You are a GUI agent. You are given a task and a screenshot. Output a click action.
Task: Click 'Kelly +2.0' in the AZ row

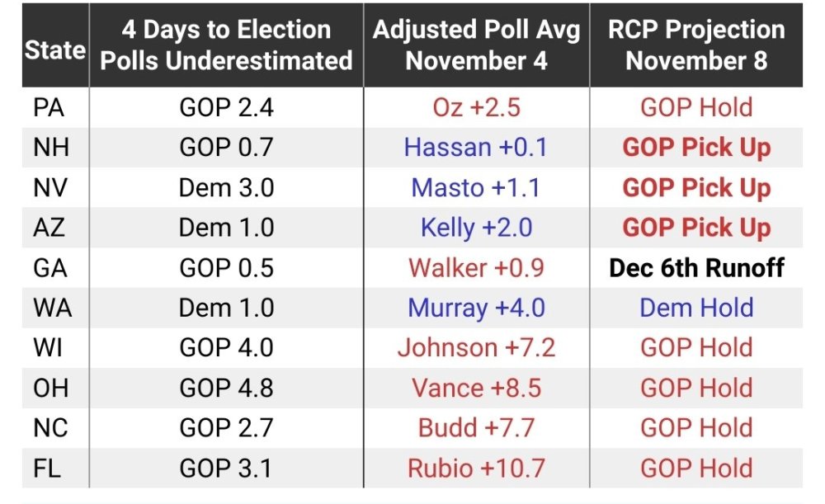point(476,228)
